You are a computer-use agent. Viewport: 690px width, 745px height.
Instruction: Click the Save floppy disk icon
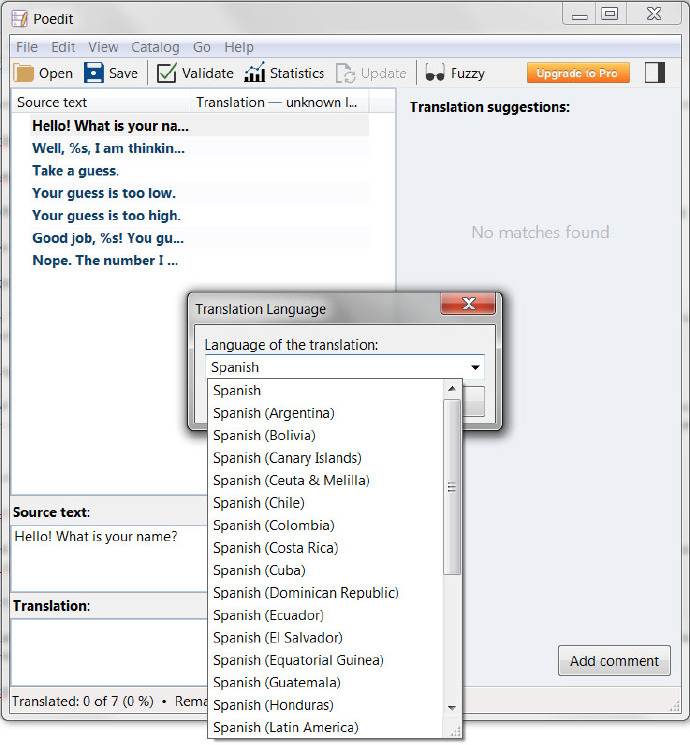(94, 73)
